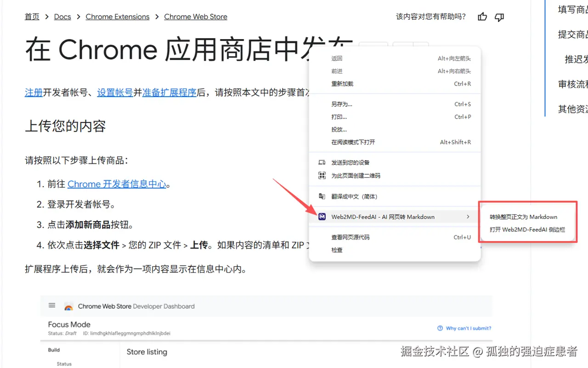Click the help icon beside Why can't I submit
588x368 pixels.
pos(440,328)
